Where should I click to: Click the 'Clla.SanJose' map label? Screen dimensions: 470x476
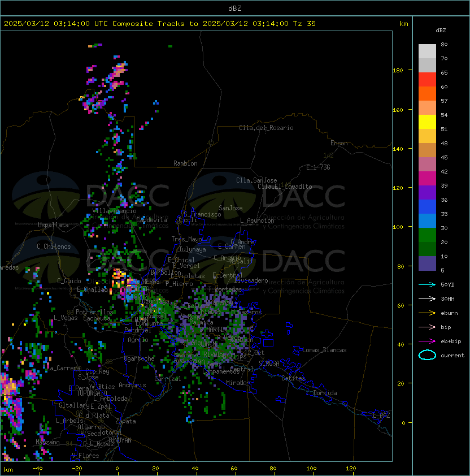pos(256,180)
